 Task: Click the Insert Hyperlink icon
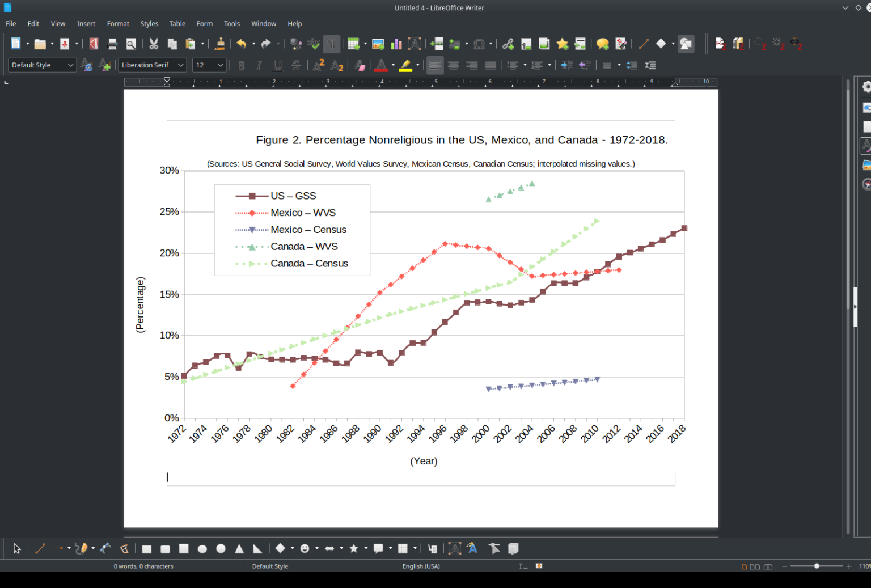pos(508,44)
